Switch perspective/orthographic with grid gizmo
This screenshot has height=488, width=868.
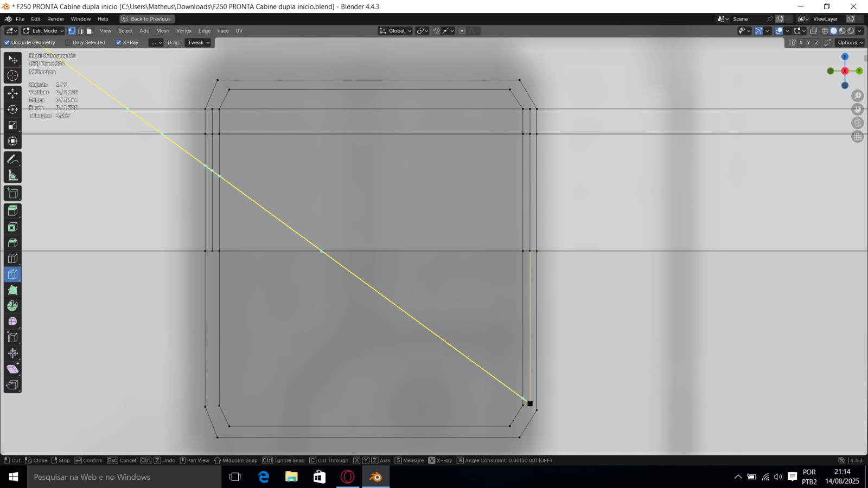coord(858,137)
